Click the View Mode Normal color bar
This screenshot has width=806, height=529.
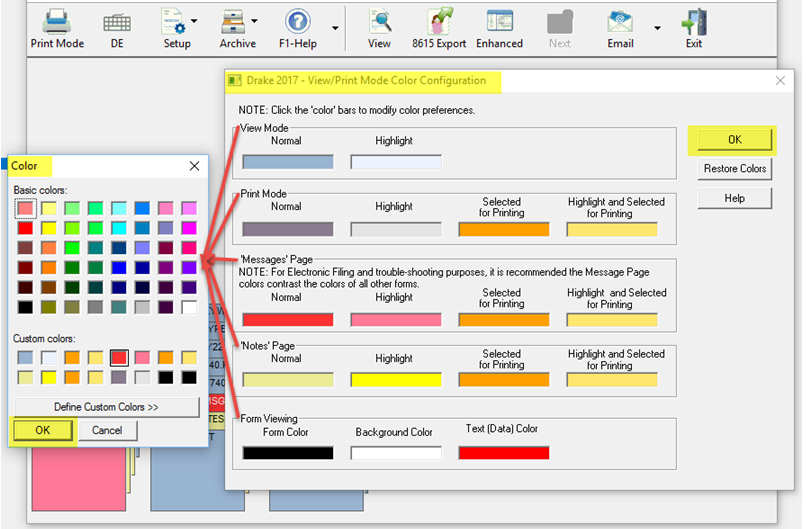click(287, 161)
